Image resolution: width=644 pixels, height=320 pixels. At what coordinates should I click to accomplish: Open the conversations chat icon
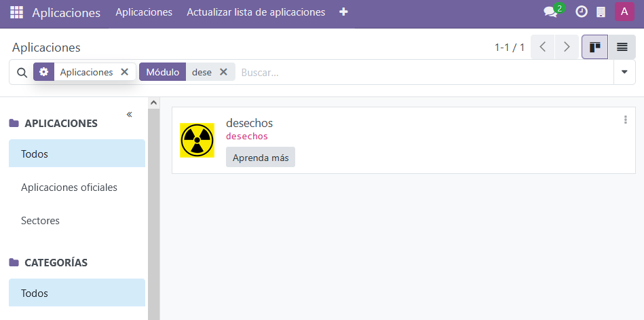[550, 12]
